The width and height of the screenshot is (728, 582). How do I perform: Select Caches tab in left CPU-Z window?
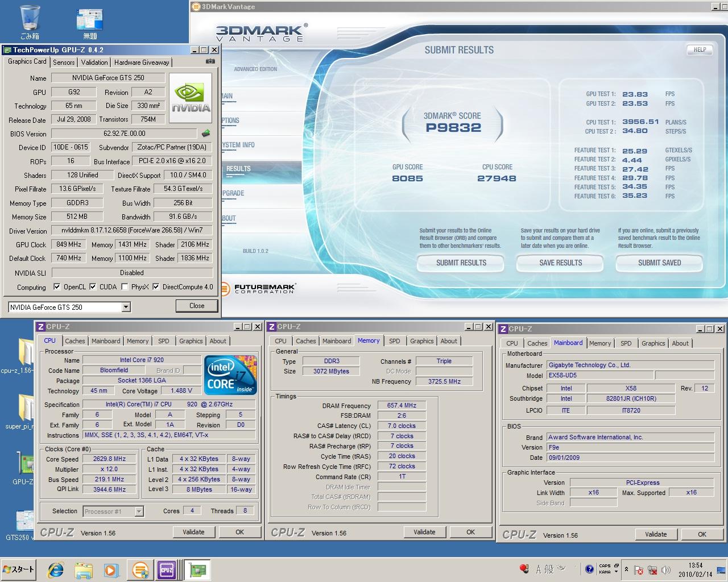pyautogui.click(x=75, y=341)
